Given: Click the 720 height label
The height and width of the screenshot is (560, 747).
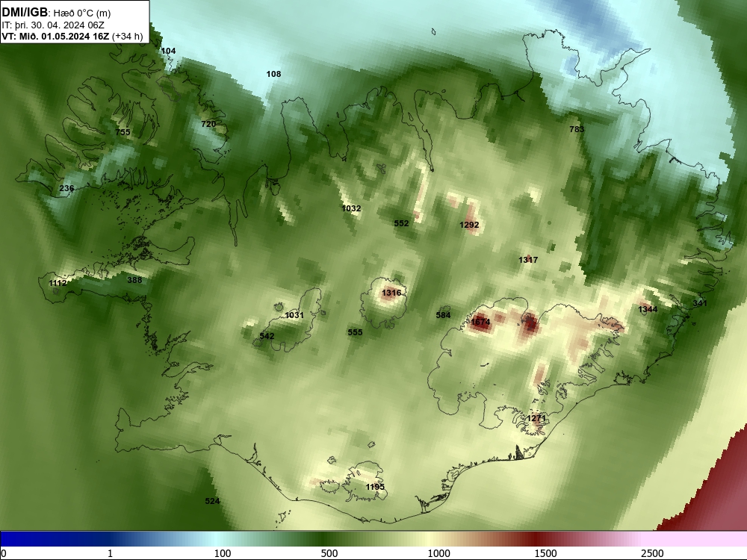Looking at the screenshot, I should (208, 124).
